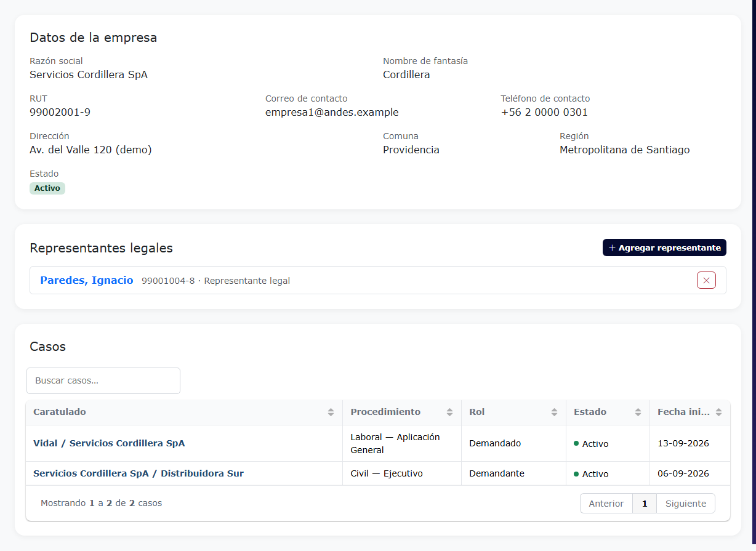Go to the Anterior page
The height and width of the screenshot is (551, 756).
[606, 504]
